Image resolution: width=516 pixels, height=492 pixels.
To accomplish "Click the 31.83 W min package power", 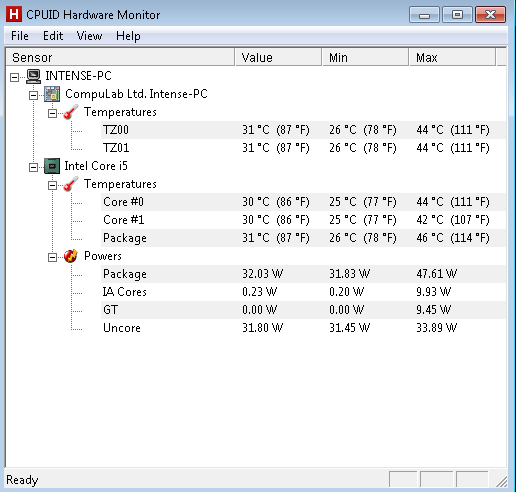I will pos(350,274).
